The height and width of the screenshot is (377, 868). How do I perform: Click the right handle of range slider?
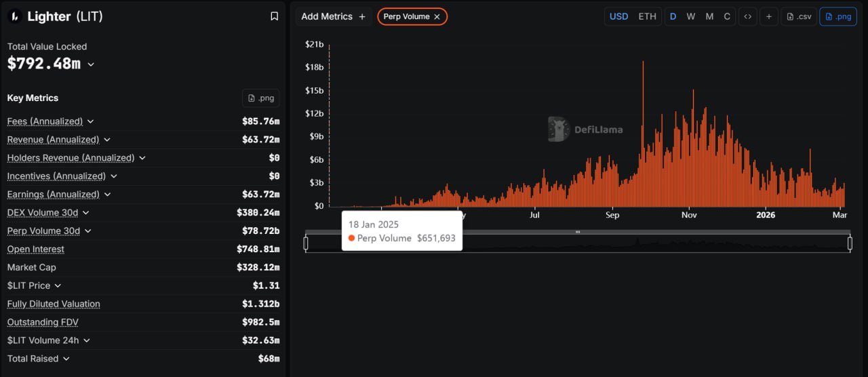[x=850, y=243]
